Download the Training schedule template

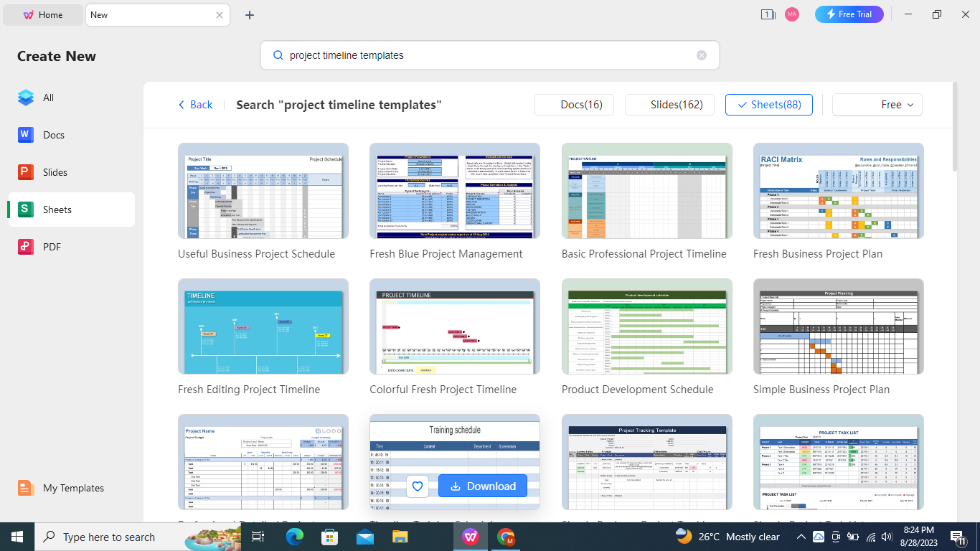(x=483, y=486)
